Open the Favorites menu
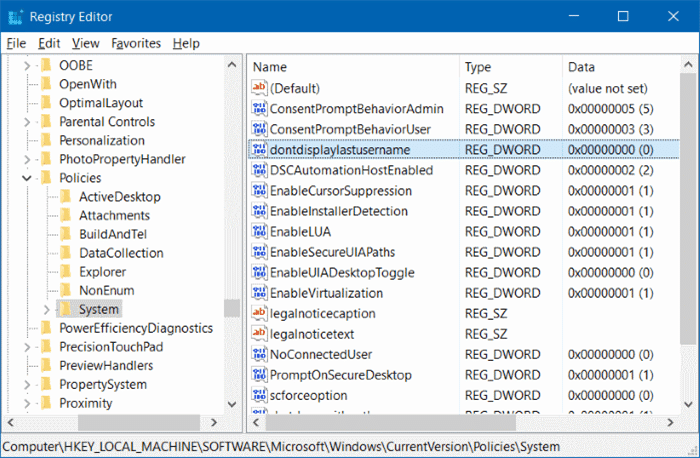Viewport: 700px width, 458px height. pos(136,43)
